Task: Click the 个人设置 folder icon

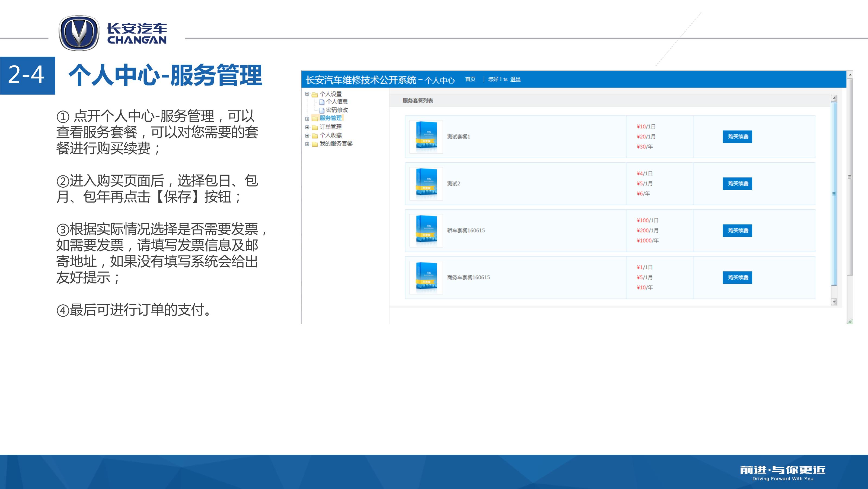Action: point(315,94)
